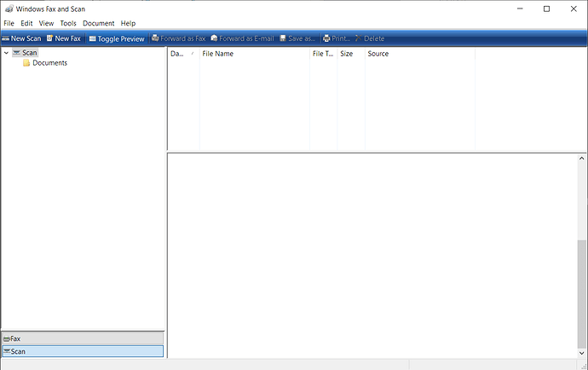
Task: Select the Documents folder in tree
Action: point(49,63)
